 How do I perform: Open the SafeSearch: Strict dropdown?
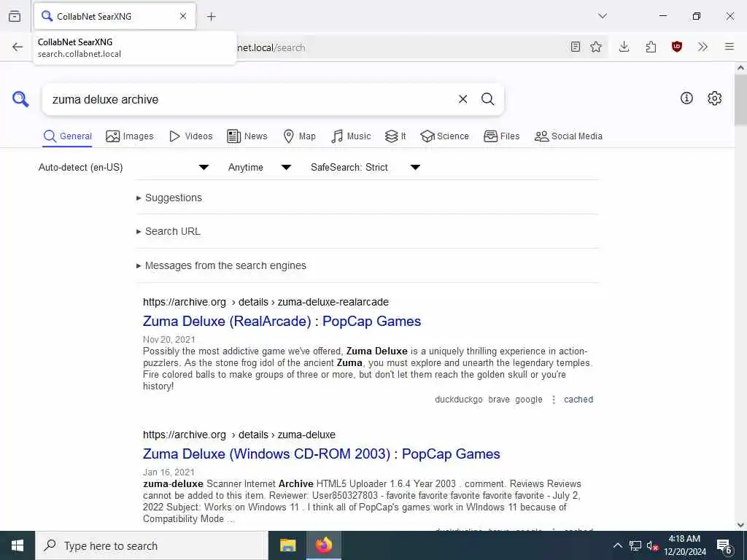pos(365,167)
